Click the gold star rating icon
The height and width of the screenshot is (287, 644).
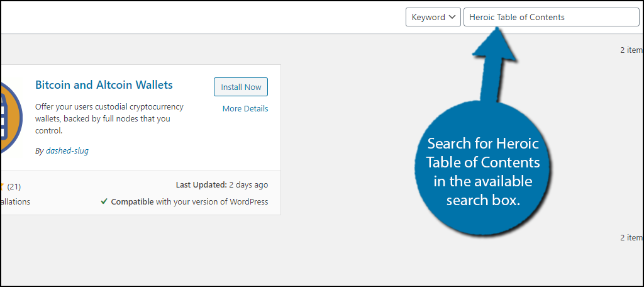tap(3, 186)
